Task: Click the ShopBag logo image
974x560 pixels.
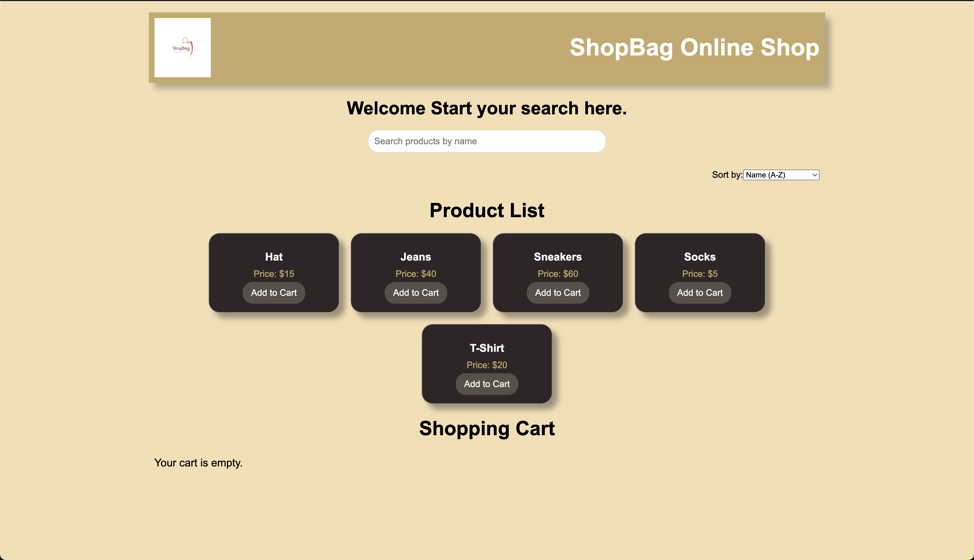Action: [x=182, y=48]
